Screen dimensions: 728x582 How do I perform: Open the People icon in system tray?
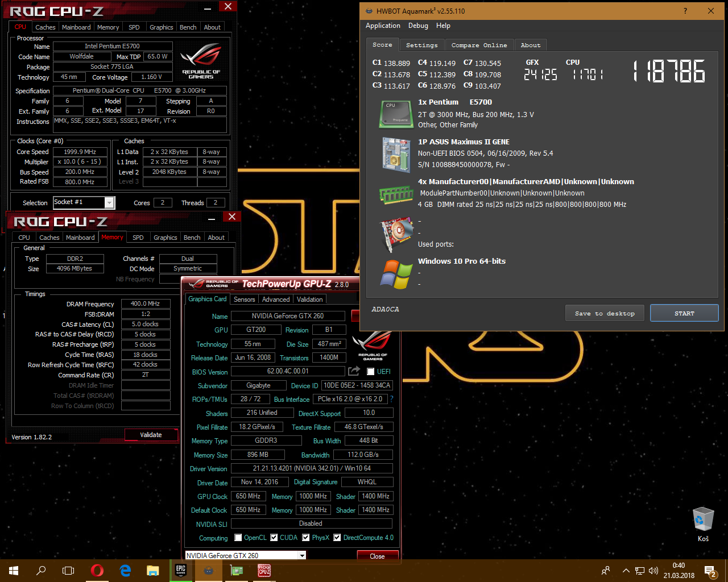(x=606, y=571)
